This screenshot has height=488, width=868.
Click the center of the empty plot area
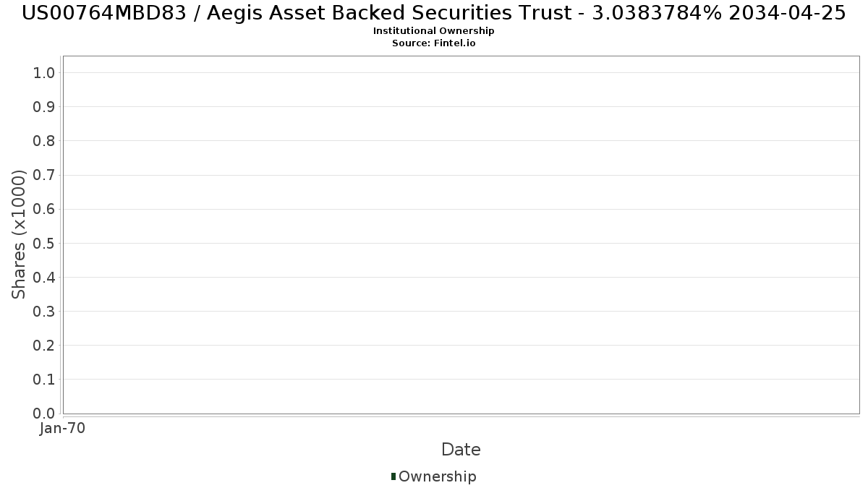[x=461, y=234]
